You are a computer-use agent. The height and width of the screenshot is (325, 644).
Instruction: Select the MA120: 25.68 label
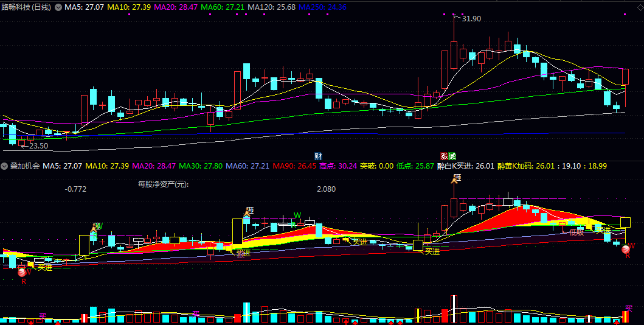point(272,7)
